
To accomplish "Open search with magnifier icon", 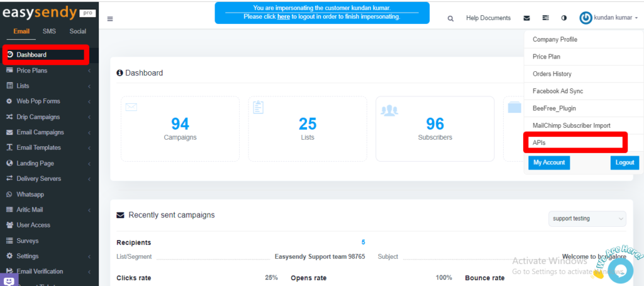I will [x=450, y=18].
